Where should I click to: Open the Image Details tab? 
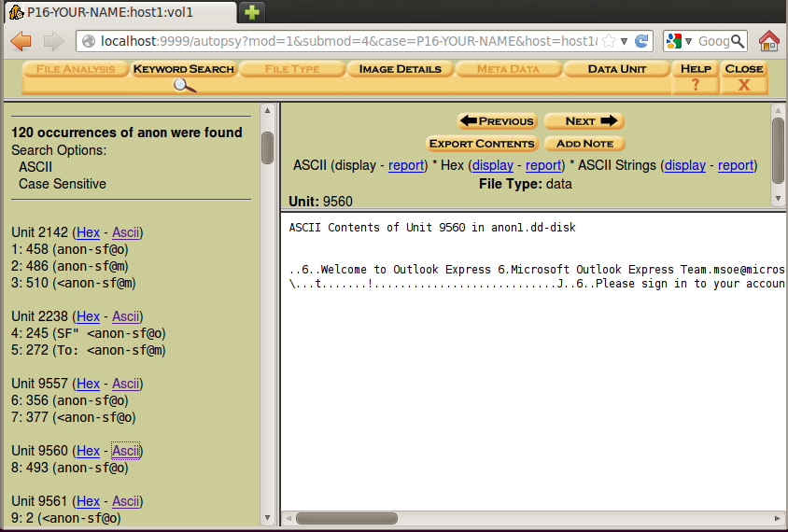tap(400, 69)
